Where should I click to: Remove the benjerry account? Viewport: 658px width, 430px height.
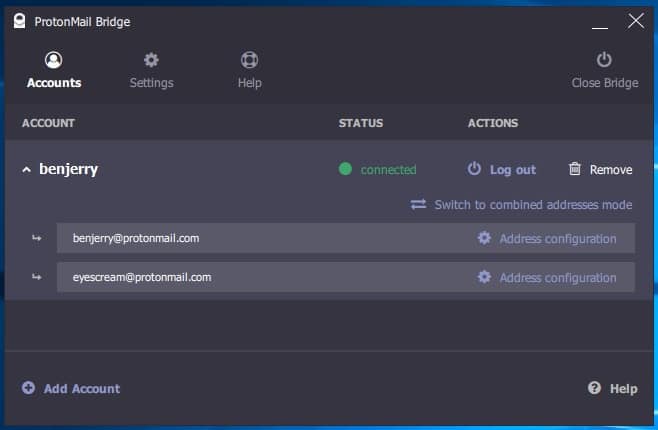point(600,169)
